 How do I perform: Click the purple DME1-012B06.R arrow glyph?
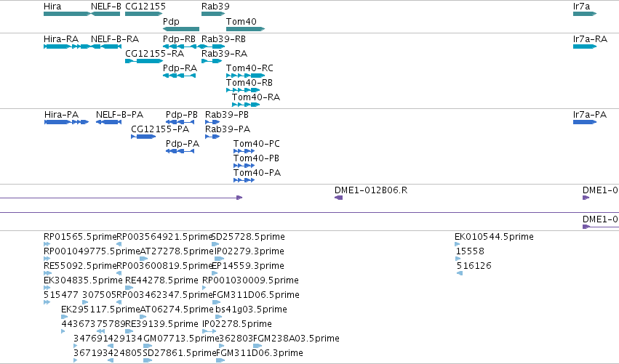338,198
